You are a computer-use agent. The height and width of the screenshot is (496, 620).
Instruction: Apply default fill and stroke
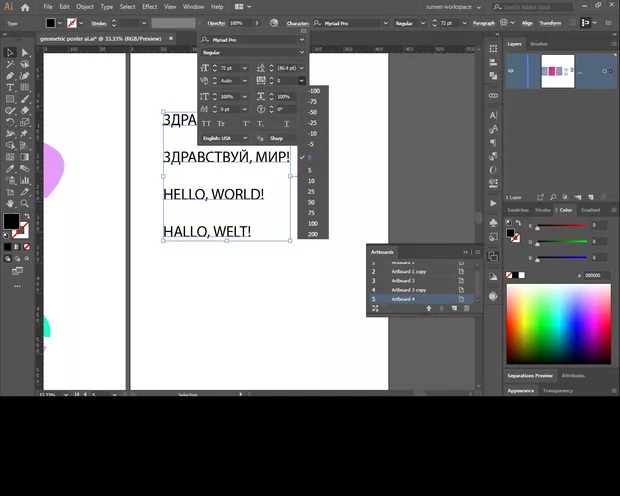coord(6,235)
